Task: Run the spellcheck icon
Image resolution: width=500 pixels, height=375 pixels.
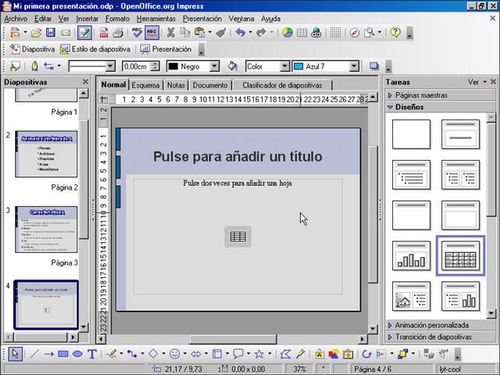Action: click(137, 33)
